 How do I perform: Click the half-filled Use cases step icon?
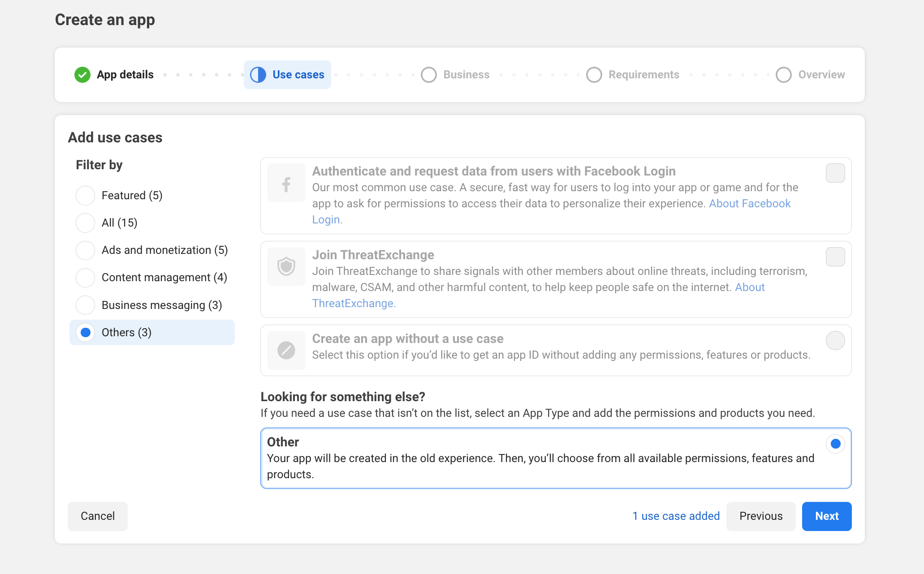258,75
